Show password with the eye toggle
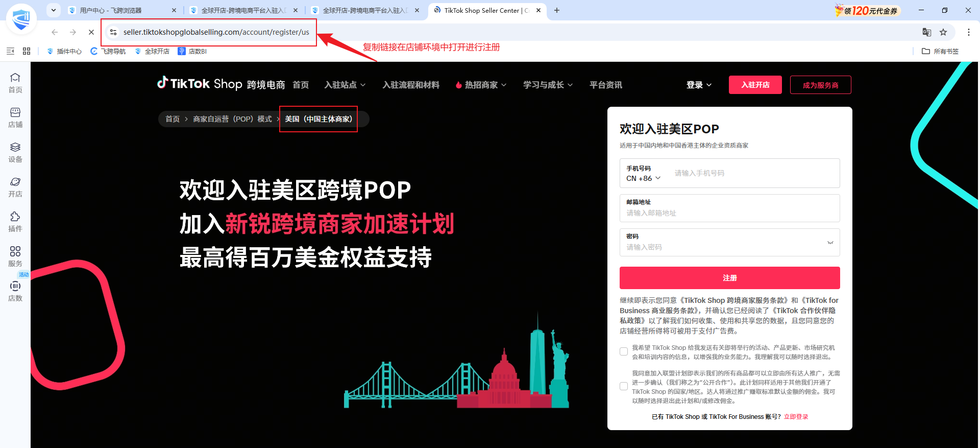980x448 pixels. [830, 243]
